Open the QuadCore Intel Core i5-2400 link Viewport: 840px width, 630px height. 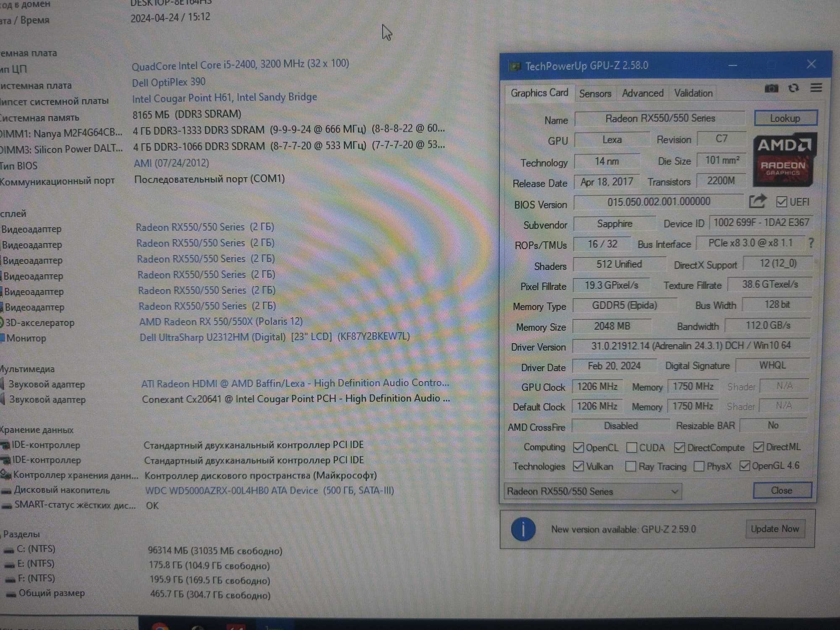240,64
